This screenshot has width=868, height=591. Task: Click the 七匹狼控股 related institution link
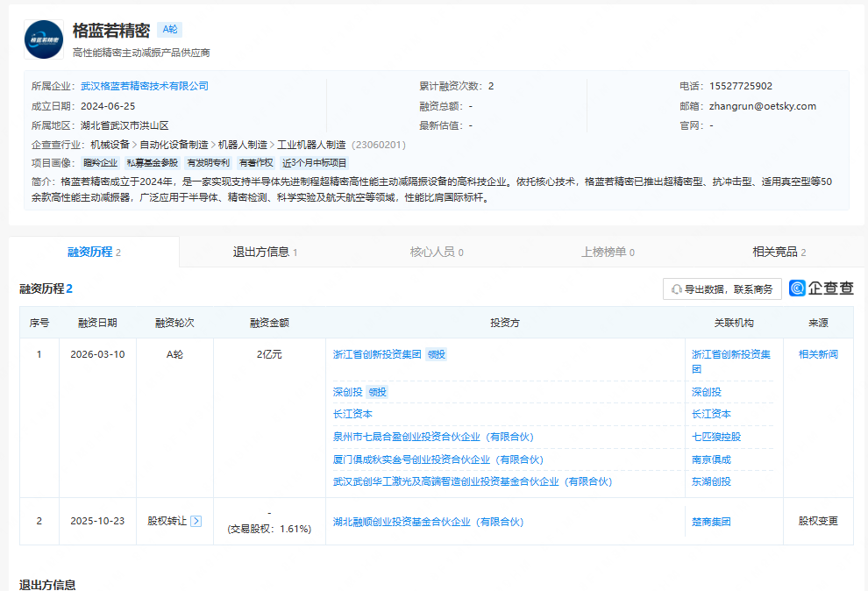pyautogui.click(x=715, y=437)
